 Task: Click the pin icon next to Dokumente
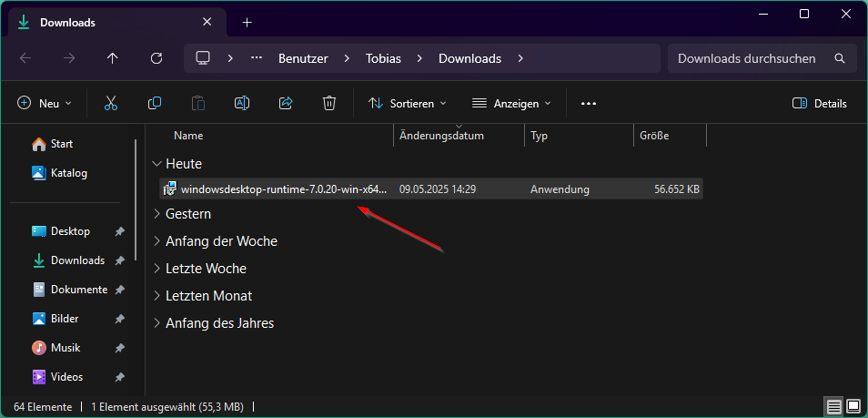(x=119, y=290)
